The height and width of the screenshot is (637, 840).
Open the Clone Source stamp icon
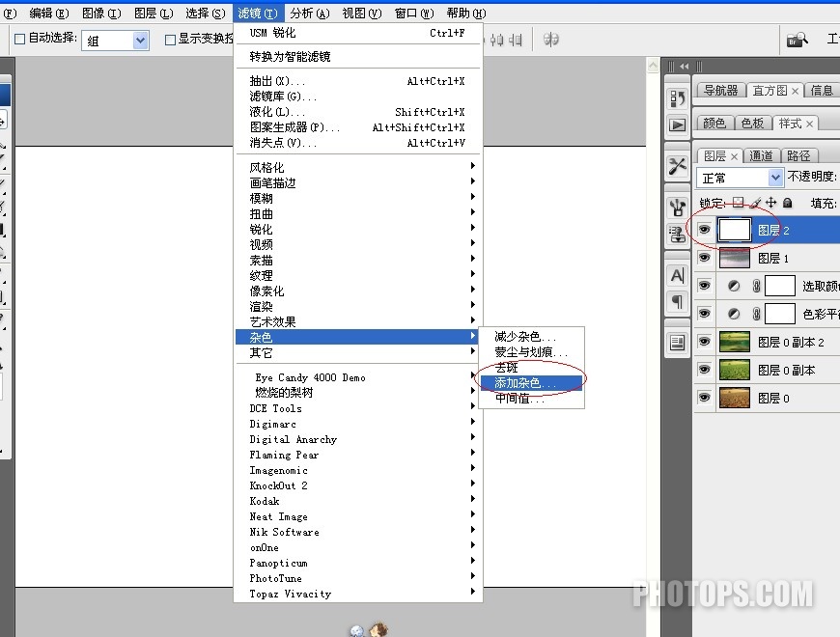[x=677, y=235]
